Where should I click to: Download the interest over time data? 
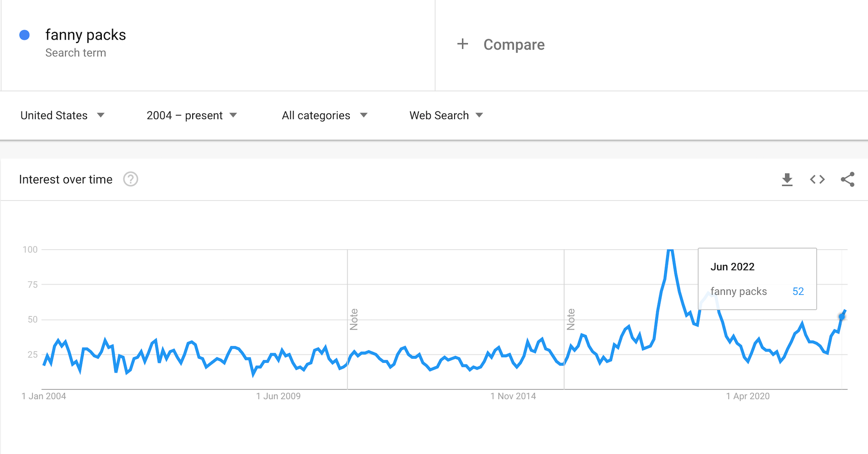[x=787, y=180]
